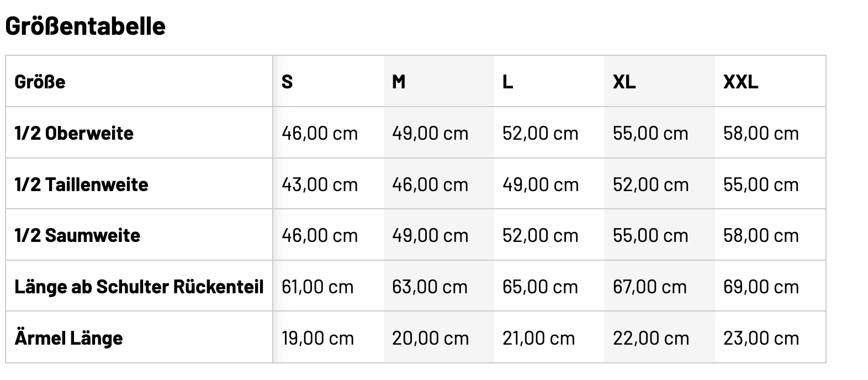
Task: Click the S size column header
Action: [287, 82]
